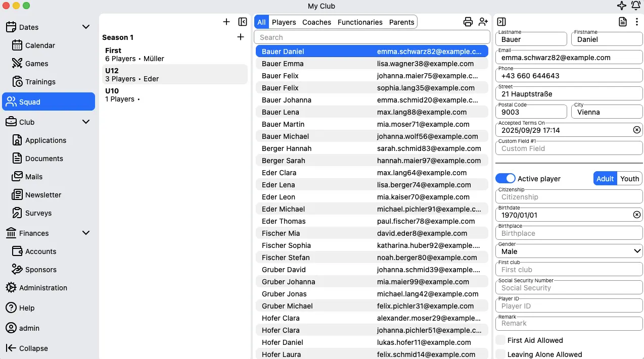Image resolution: width=644 pixels, height=359 pixels.
Task: Select the Adult option
Action: tap(605, 179)
